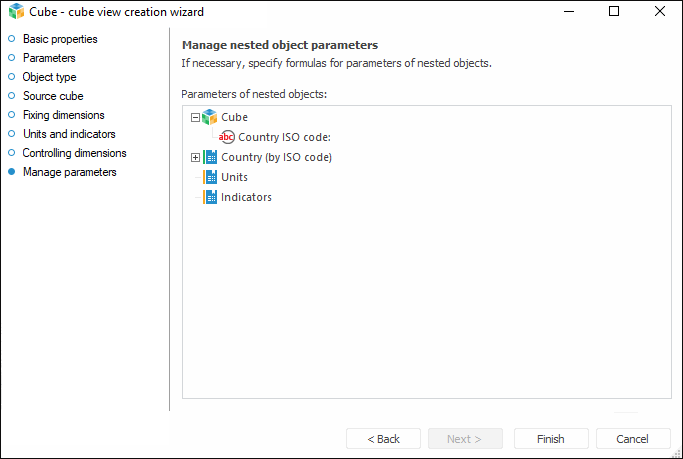Expand the Country (by ISO code) node
The height and width of the screenshot is (459, 683).
click(x=196, y=157)
